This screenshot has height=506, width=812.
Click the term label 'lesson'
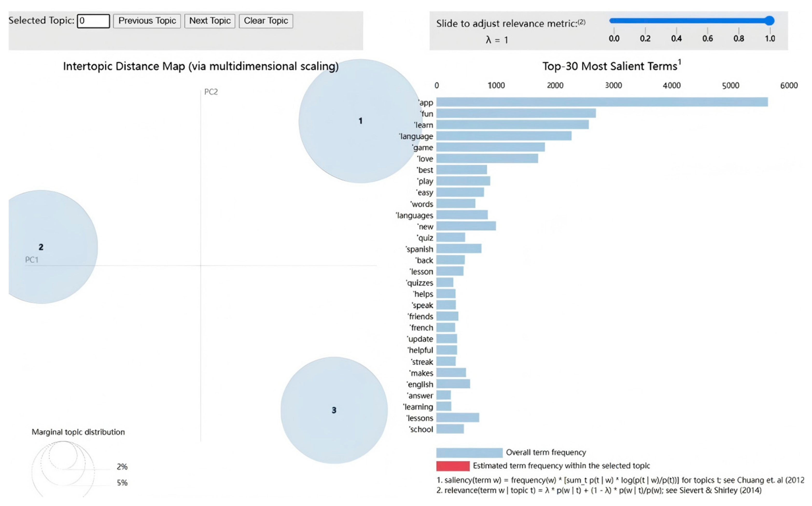pyautogui.click(x=421, y=272)
